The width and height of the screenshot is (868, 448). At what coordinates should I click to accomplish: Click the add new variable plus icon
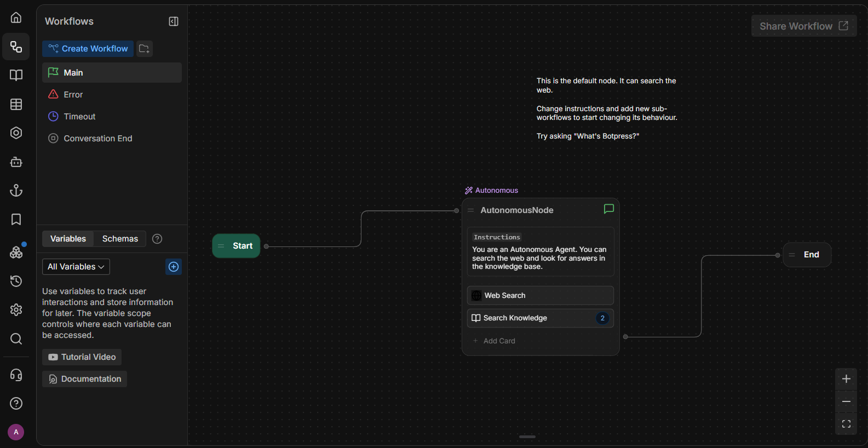pyautogui.click(x=174, y=267)
